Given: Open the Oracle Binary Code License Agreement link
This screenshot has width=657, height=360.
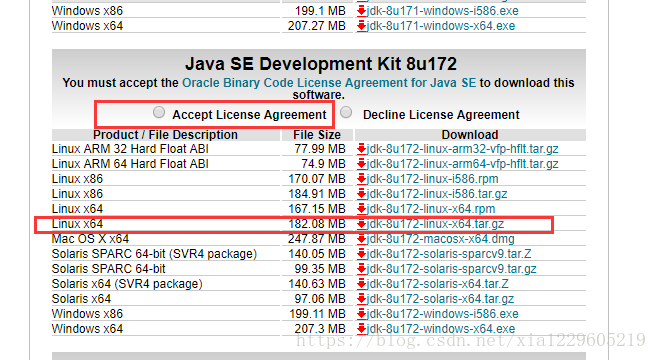Looking at the screenshot, I should pos(329,83).
